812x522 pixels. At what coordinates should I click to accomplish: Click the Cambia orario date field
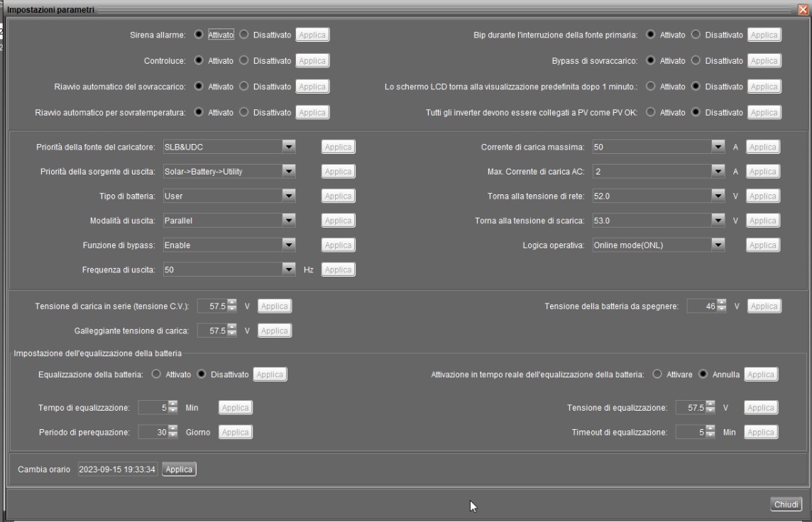(117, 470)
